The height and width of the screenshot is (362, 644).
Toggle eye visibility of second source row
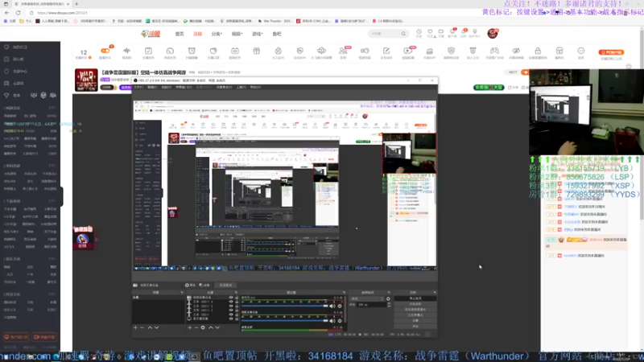coord(231,302)
